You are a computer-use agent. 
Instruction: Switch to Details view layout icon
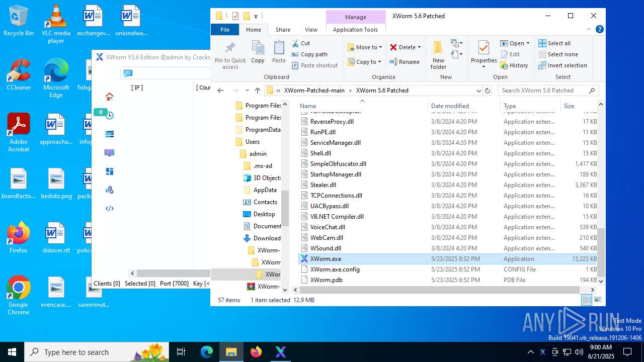pos(587,300)
